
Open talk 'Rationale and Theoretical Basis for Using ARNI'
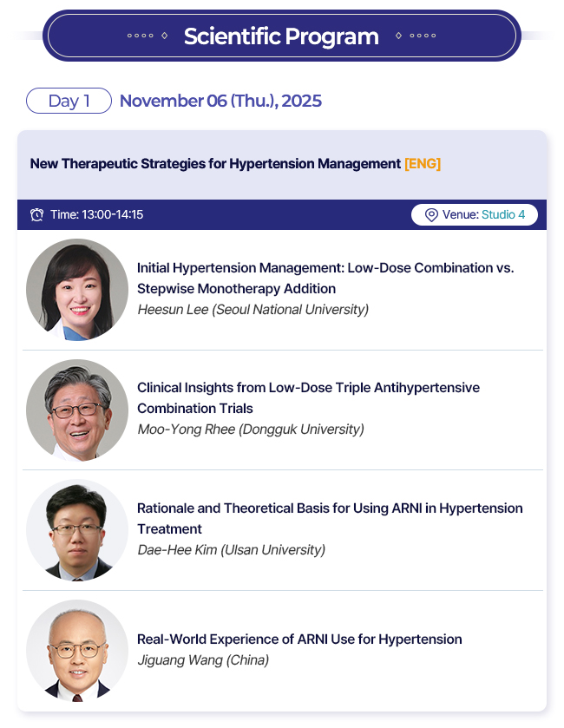coord(330,519)
